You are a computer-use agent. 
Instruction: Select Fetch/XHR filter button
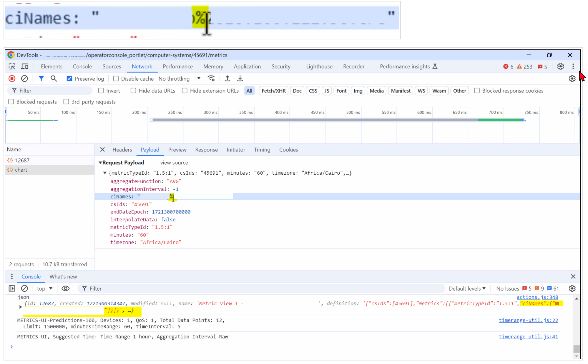[x=273, y=91]
